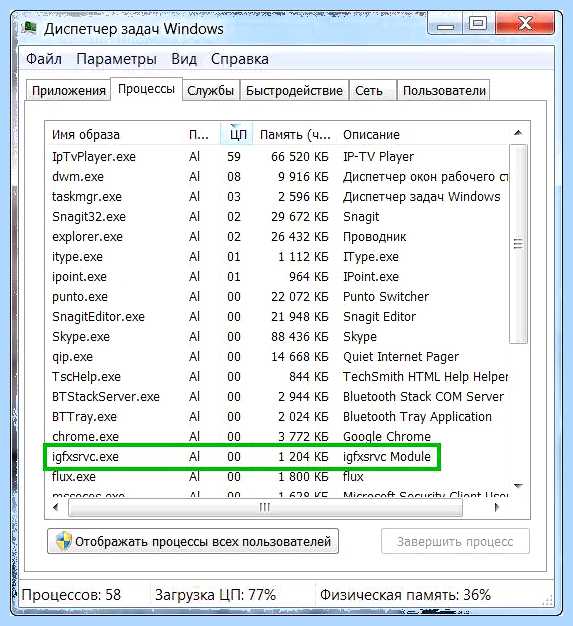Click the horizontal scrollbar right arrow

497,507
